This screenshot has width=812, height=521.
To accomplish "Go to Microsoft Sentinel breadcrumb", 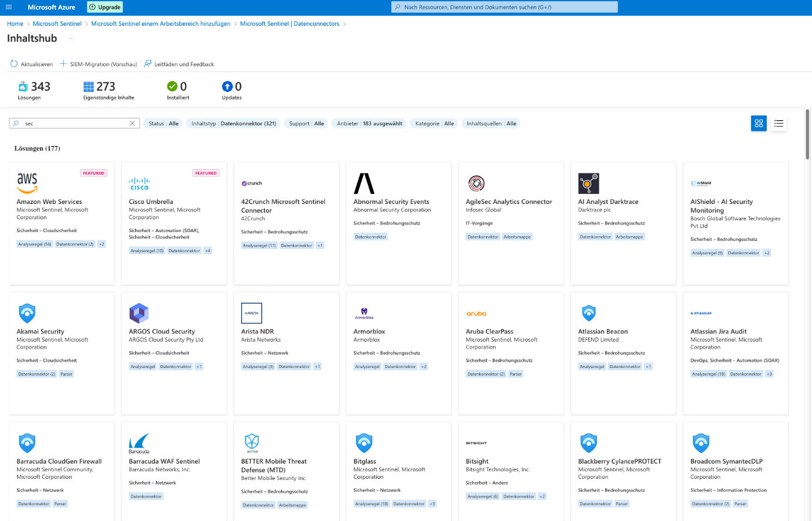I will coord(57,23).
